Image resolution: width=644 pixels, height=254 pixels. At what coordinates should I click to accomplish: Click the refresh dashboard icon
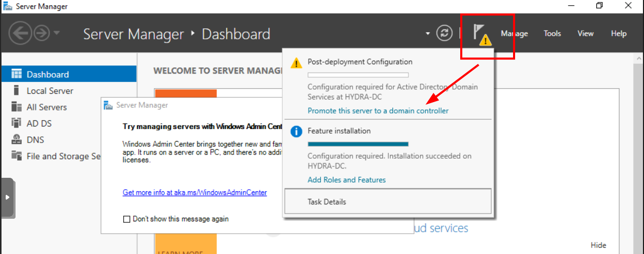point(444,33)
